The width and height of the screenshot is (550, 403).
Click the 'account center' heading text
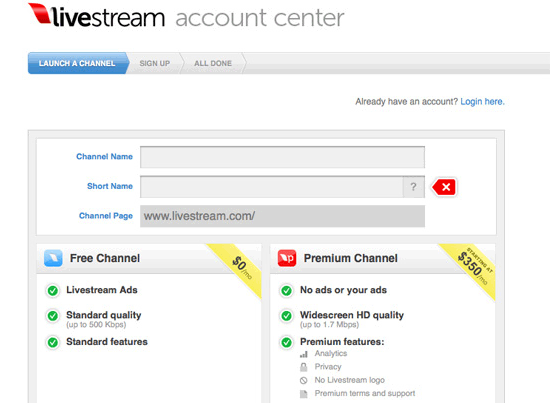pos(260,18)
